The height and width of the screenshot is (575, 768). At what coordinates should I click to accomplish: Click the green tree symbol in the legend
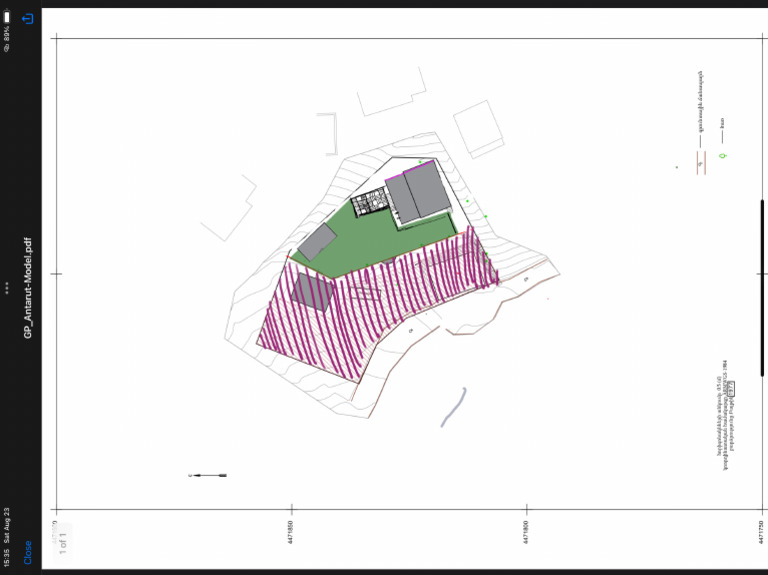tap(722, 156)
